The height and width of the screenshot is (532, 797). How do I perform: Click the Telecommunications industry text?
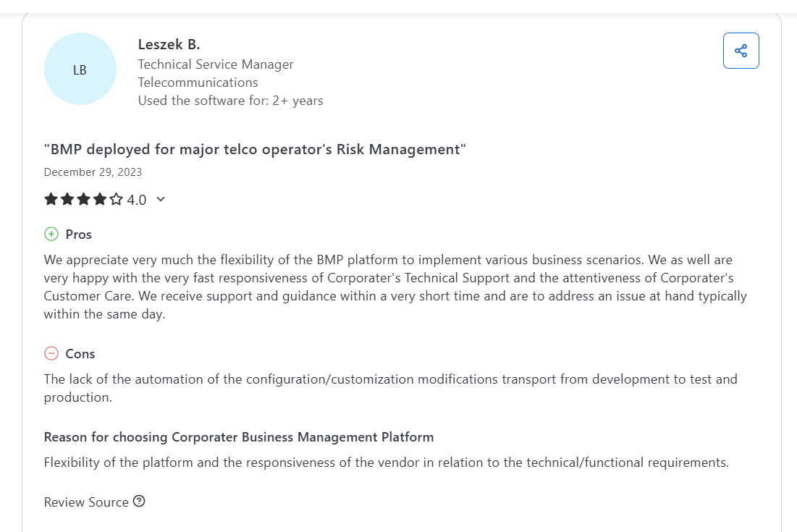click(x=198, y=83)
